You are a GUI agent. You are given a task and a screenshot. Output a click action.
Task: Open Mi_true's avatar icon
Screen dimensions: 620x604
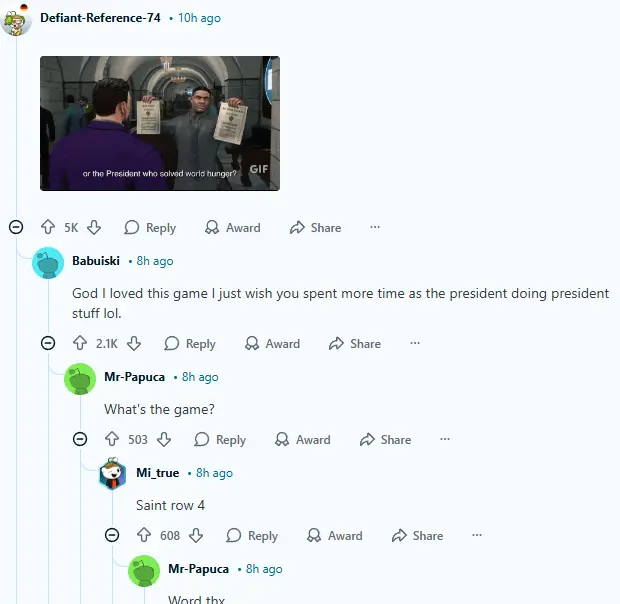(x=112, y=473)
